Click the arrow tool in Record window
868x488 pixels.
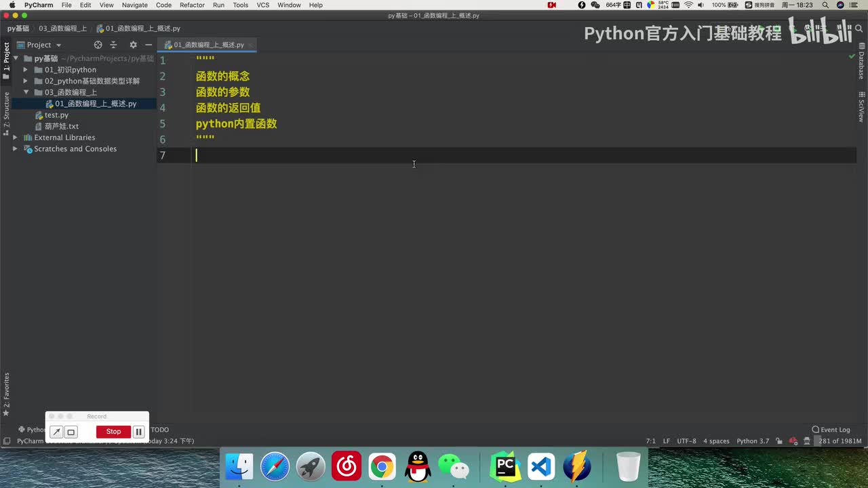pos(57,432)
